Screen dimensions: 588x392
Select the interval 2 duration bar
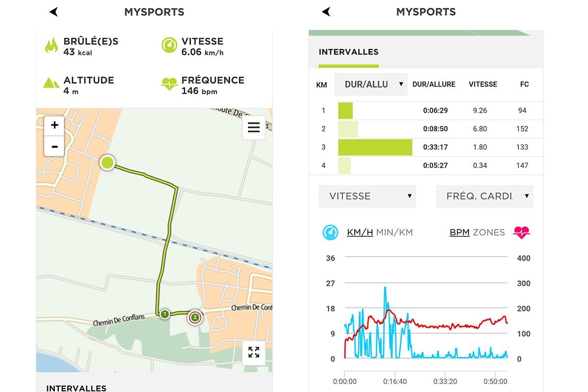pyautogui.click(x=348, y=129)
